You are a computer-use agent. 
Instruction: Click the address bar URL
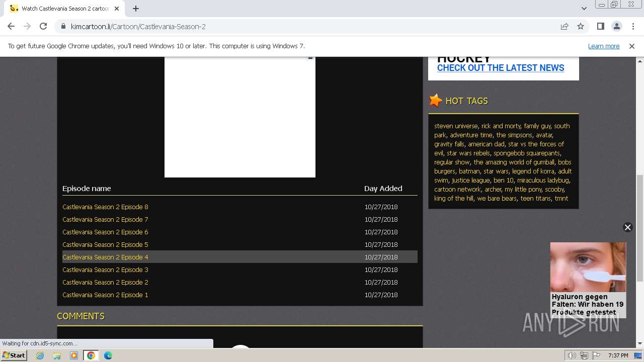(x=138, y=27)
